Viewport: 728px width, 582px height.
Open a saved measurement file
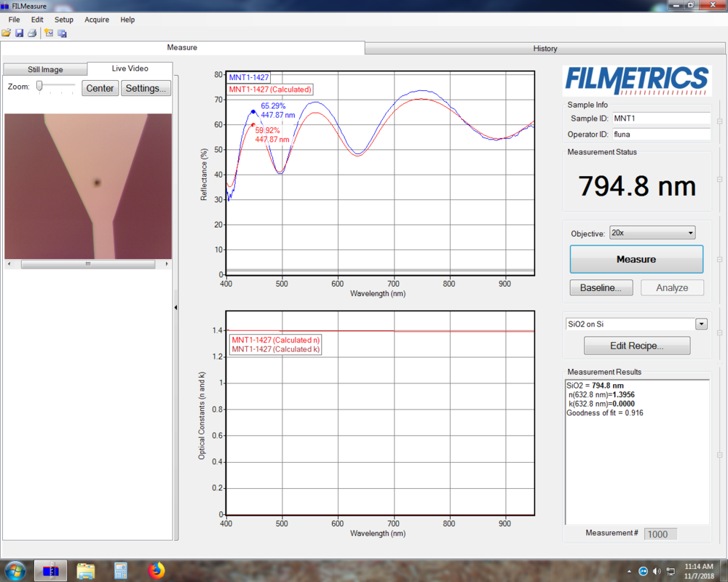pyautogui.click(x=7, y=33)
